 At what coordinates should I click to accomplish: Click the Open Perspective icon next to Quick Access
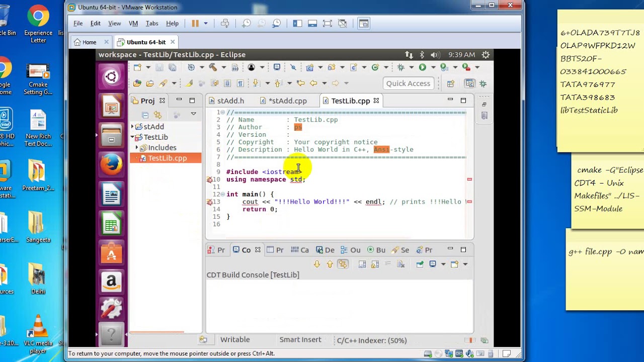pyautogui.click(x=450, y=83)
